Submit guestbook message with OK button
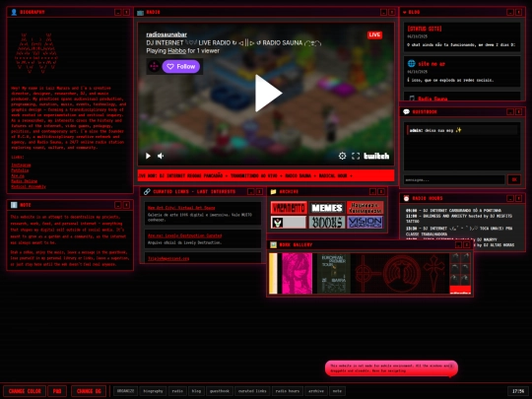Screen dimensions: 532x399 [514, 180]
